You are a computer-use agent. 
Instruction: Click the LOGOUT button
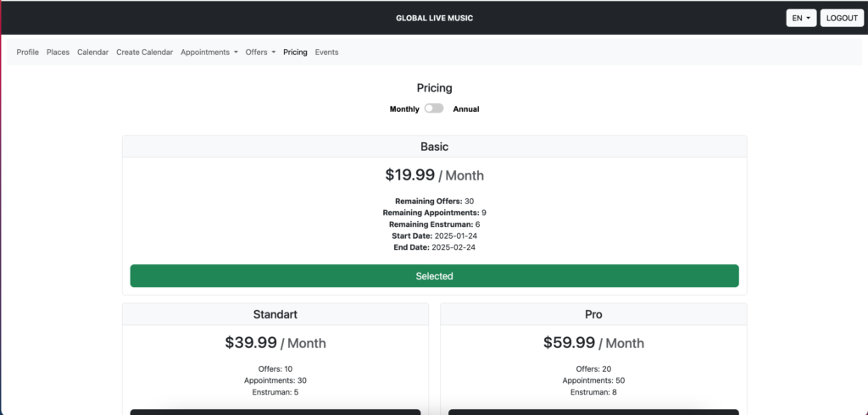pyautogui.click(x=842, y=18)
